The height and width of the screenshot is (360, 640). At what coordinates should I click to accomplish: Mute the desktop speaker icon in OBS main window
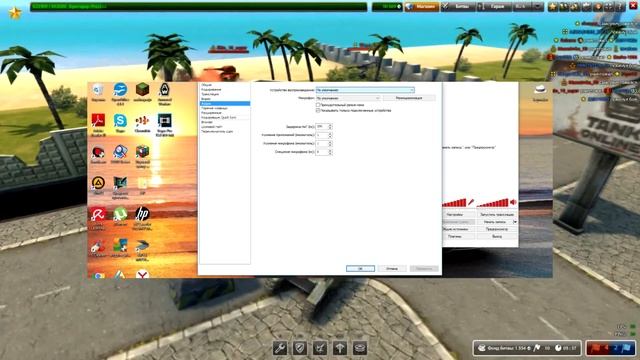point(513,202)
